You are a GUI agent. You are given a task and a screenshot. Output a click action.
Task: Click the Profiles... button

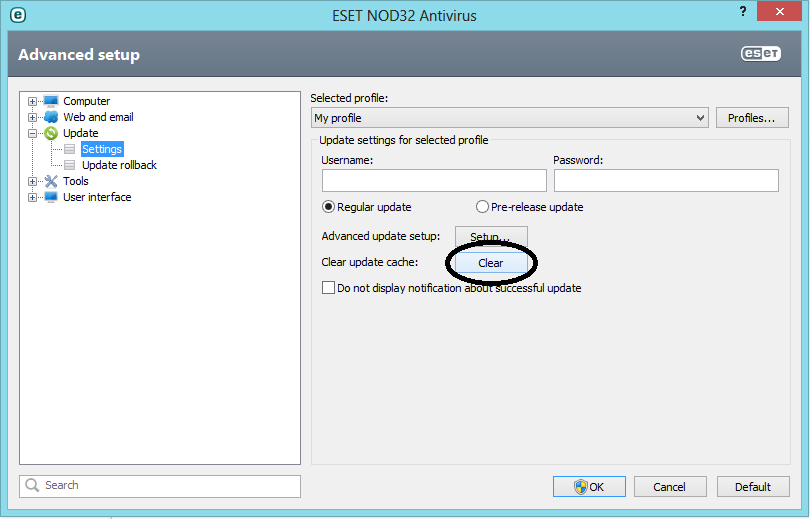pos(752,118)
